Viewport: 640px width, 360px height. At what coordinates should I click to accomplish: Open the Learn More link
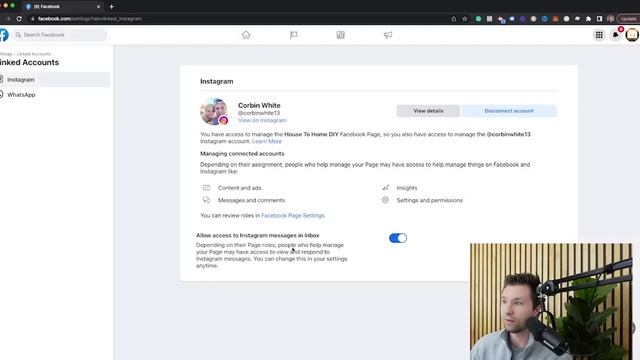(x=267, y=141)
